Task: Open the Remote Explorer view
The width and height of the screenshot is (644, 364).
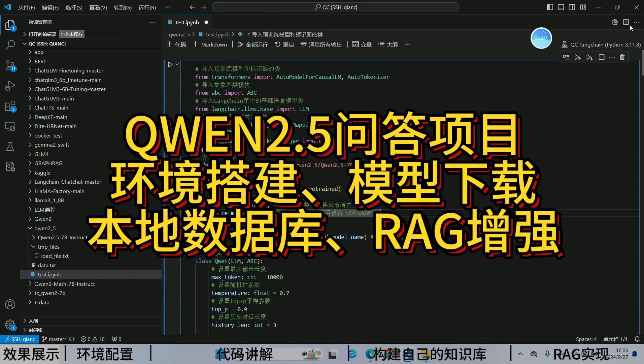Action: pos(10,126)
